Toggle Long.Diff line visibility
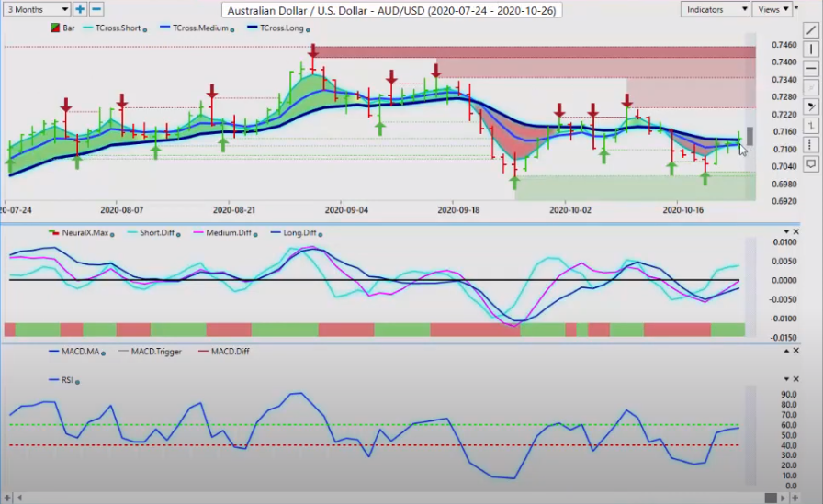 click(x=293, y=232)
